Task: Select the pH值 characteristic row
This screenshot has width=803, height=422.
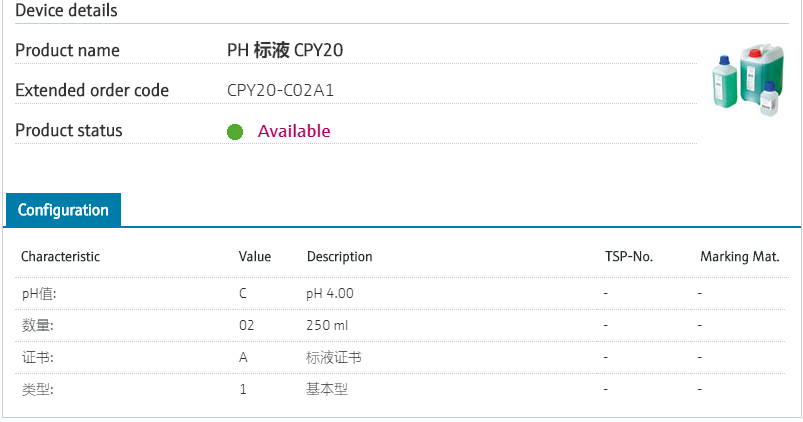Action: click(x=402, y=294)
